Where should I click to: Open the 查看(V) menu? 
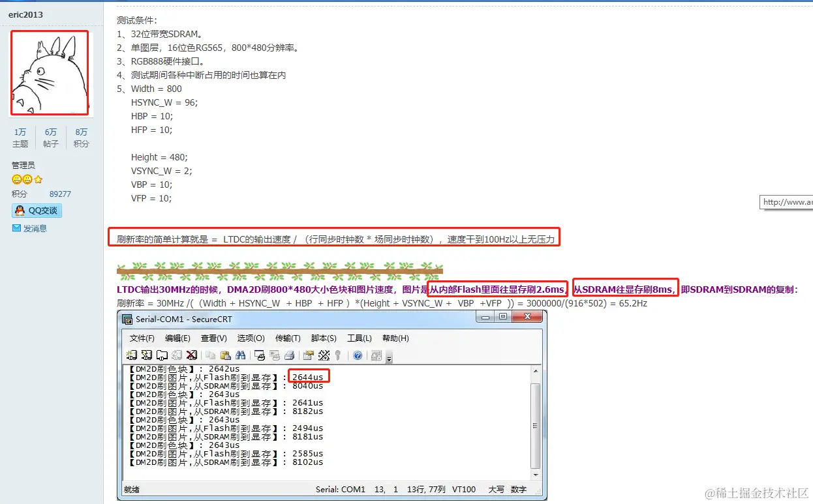coord(214,338)
